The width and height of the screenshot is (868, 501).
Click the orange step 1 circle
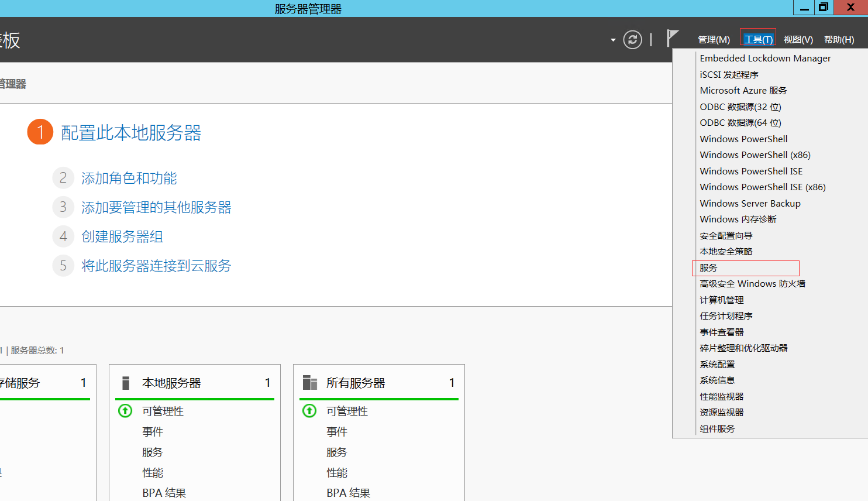(40, 132)
